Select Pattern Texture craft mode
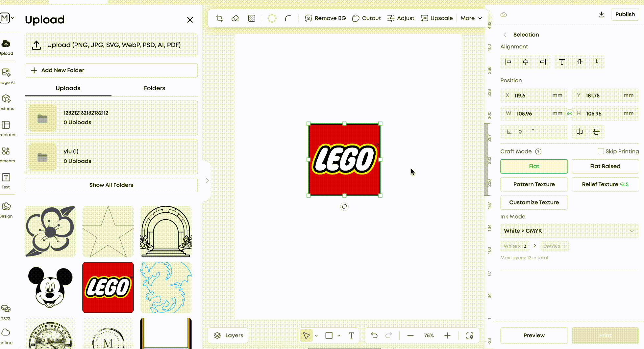644x349 pixels. (x=534, y=184)
